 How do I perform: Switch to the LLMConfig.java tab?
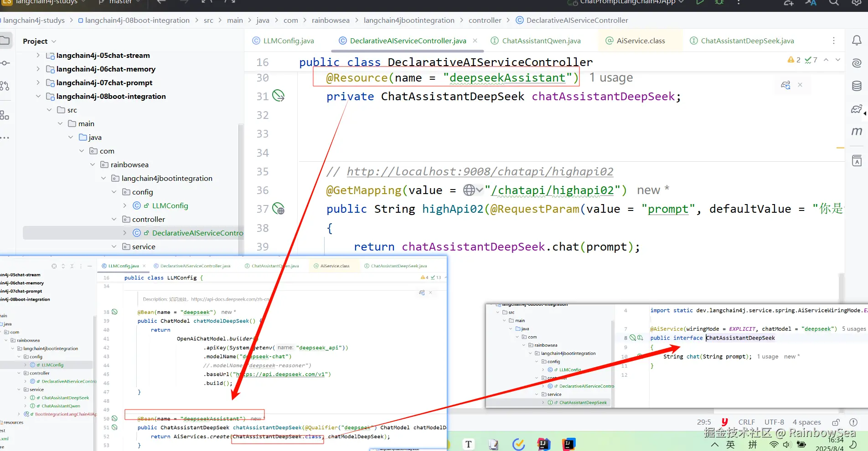283,41
